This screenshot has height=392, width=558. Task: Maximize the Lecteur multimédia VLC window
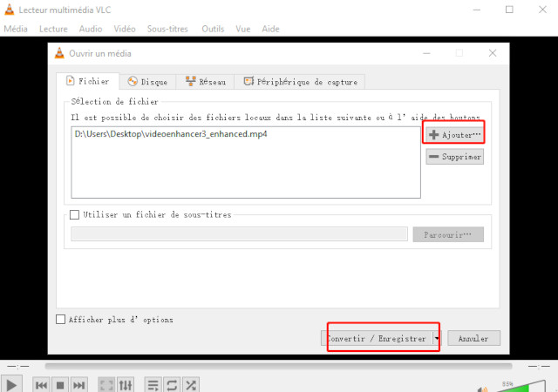tap(509, 10)
